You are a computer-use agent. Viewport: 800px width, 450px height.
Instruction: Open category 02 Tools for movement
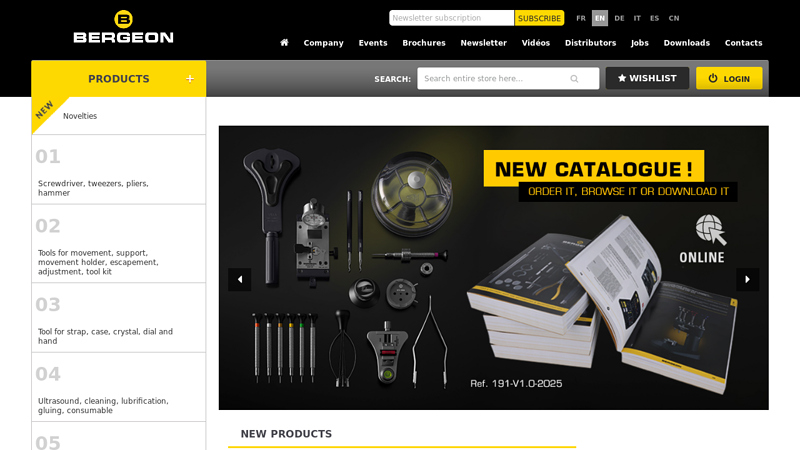tap(118, 244)
